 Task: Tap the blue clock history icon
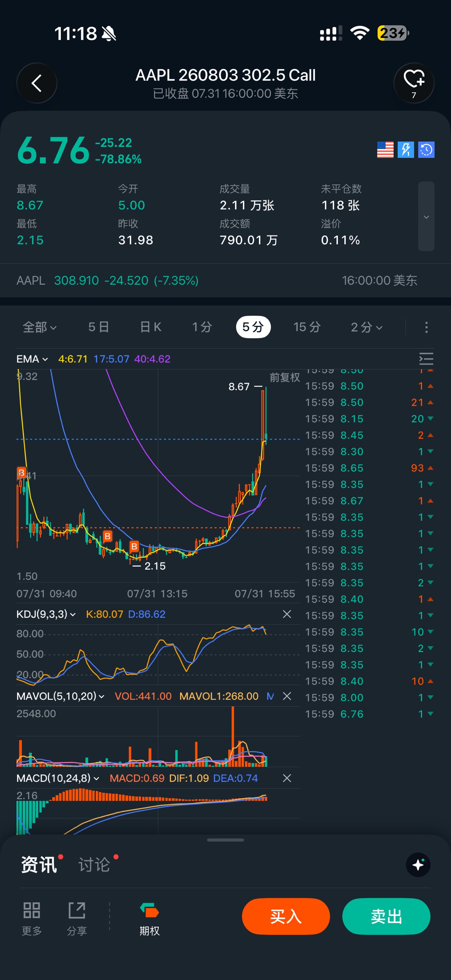[x=426, y=150]
